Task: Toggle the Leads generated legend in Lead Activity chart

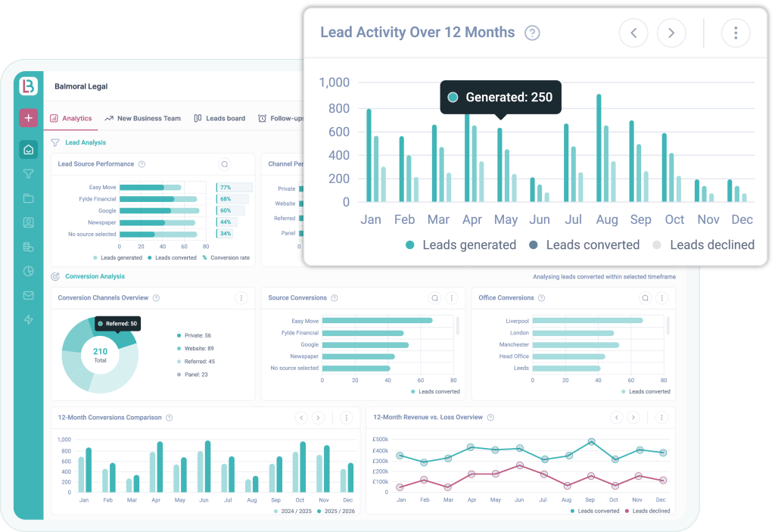Action: [460, 245]
